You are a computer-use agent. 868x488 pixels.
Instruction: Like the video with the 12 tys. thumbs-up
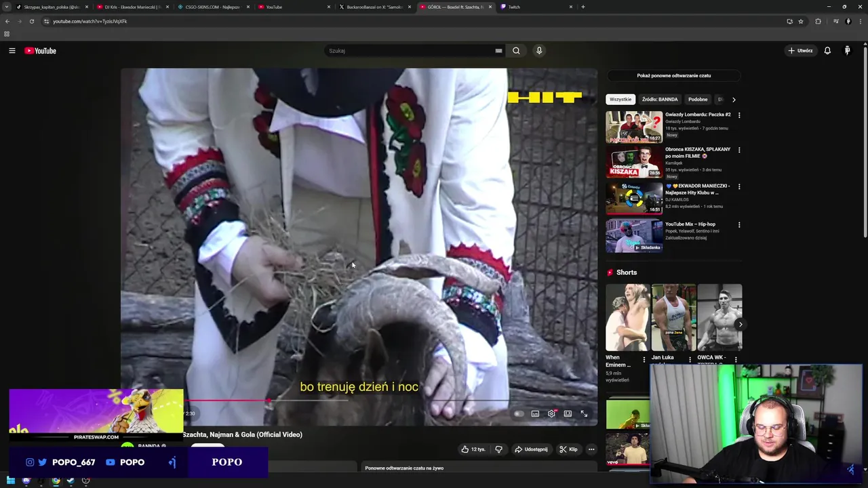(x=473, y=449)
